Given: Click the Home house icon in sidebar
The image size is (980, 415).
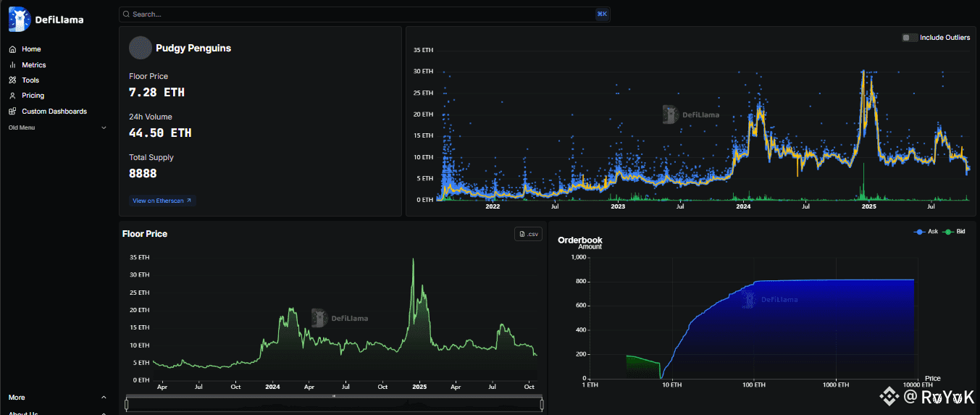Looking at the screenshot, I should coord(12,49).
